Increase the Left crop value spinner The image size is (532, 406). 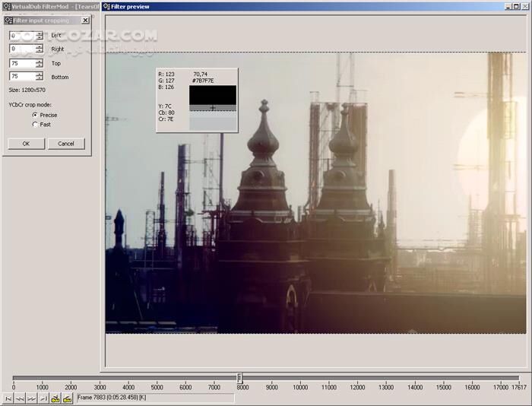[x=40, y=33]
